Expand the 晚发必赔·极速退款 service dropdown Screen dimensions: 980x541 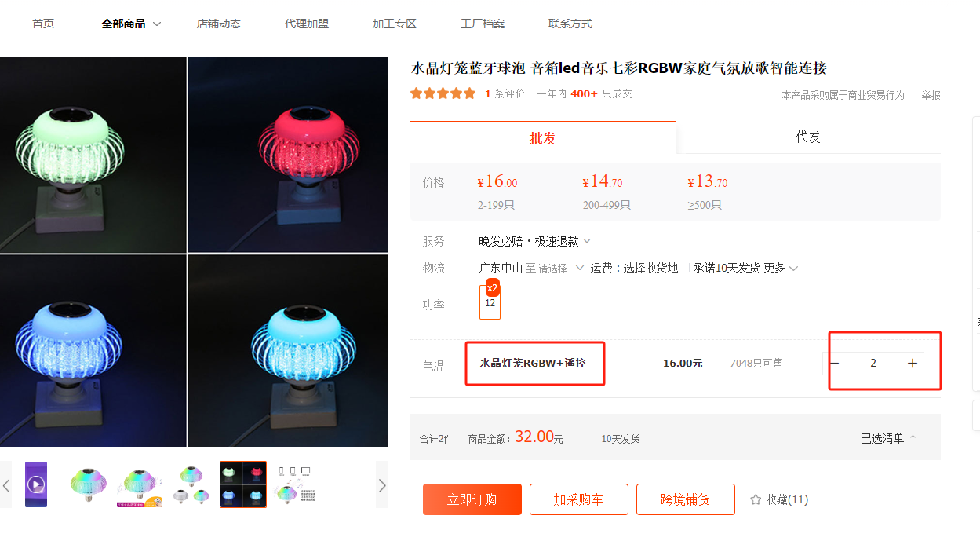[535, 241]
